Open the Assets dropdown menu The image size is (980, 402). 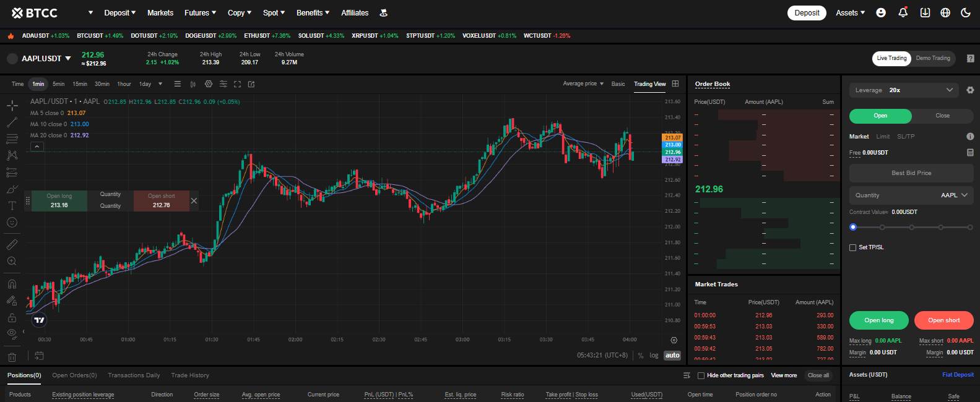click(x=850, y=13)
